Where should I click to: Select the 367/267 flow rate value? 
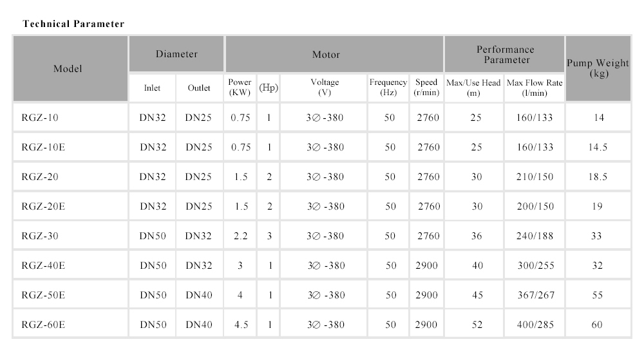(x=535, y=295)
